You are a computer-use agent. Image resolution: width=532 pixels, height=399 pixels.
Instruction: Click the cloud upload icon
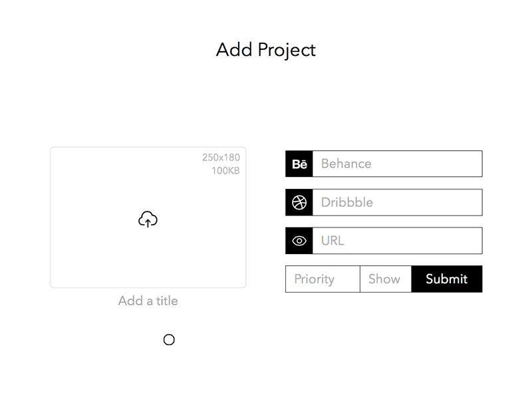(x=148, y=218)
